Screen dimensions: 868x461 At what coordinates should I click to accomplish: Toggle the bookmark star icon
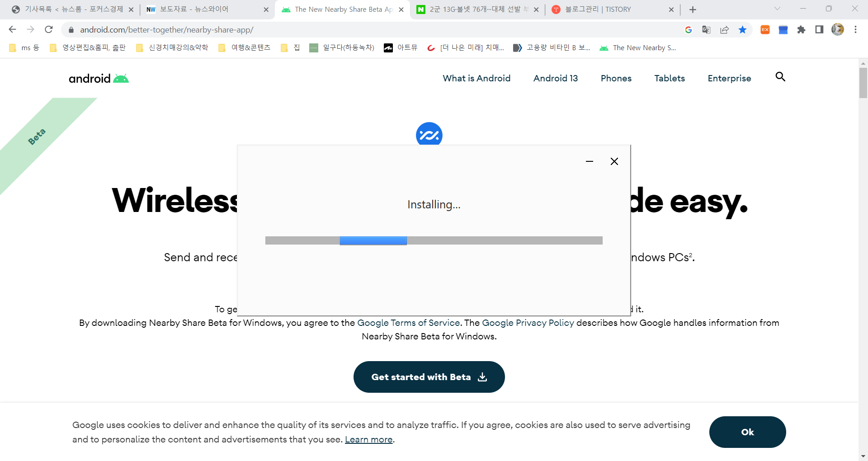(x=742, y=30)
